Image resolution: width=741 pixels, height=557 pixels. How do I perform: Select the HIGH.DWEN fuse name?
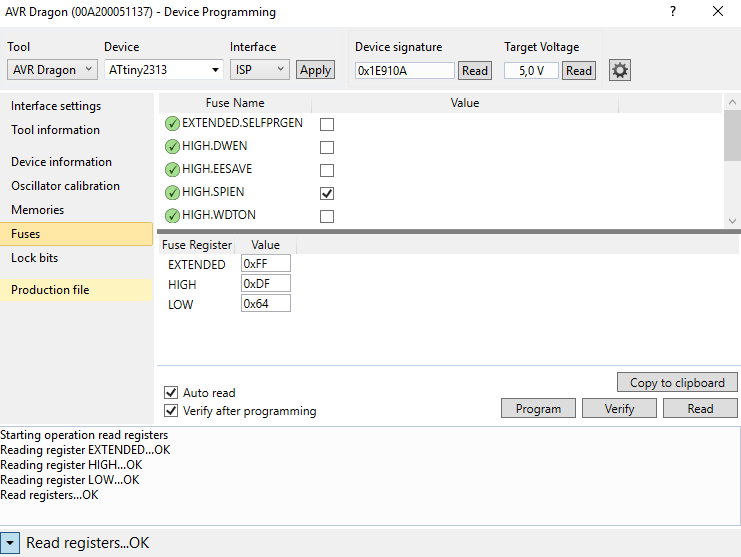pyautogui.click(x=215, y=146)
